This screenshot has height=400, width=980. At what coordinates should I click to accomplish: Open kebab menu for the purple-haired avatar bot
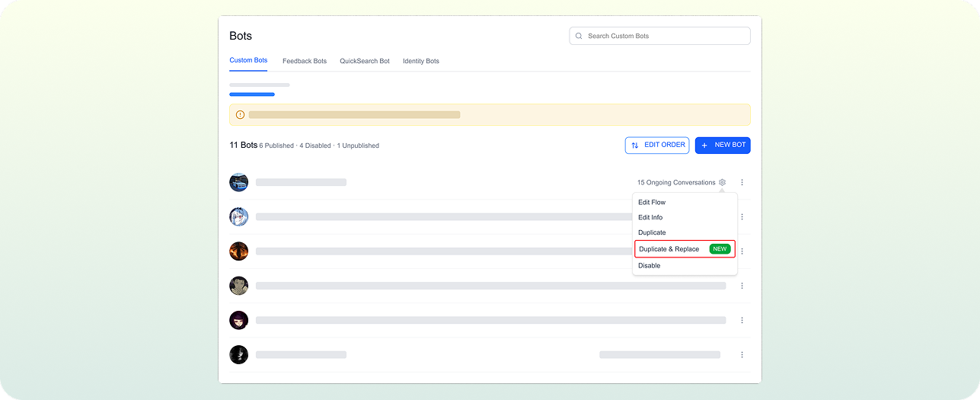(x=742, y=320)
